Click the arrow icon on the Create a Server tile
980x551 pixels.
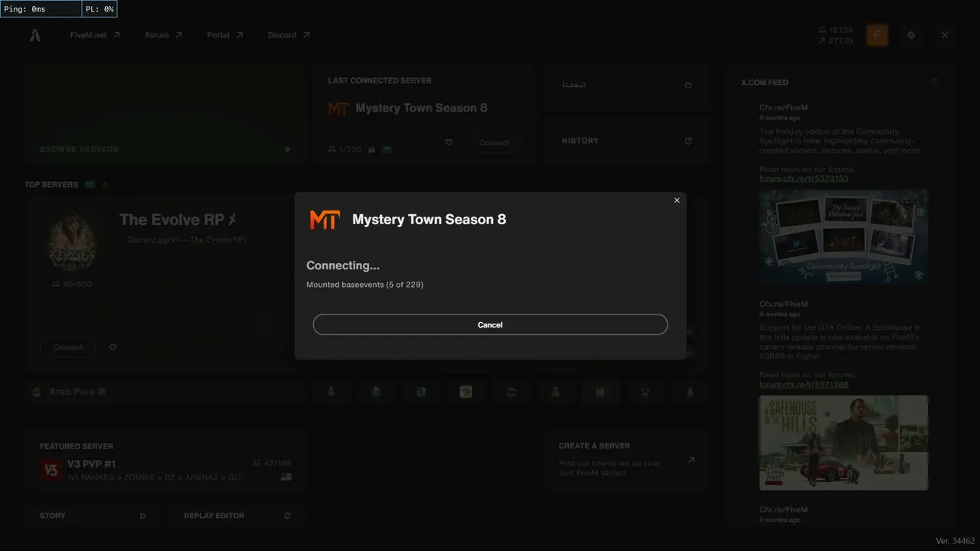point(691,460)
